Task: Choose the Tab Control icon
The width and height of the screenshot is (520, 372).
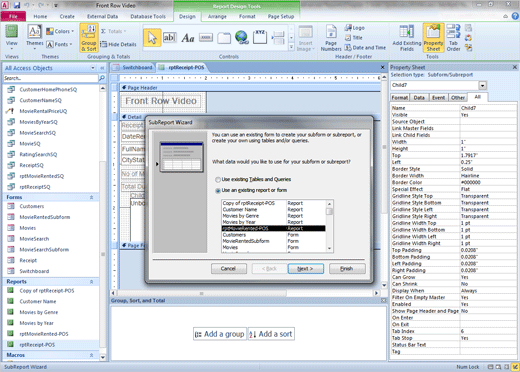Action: coord(224,38)
